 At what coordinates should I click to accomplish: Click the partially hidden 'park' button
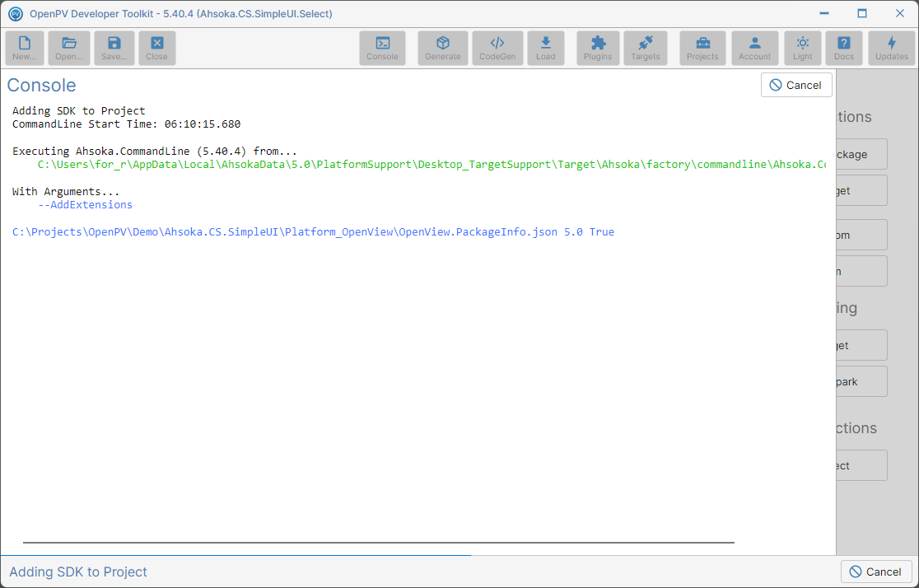pyautogui.click(x=861, y=381)
